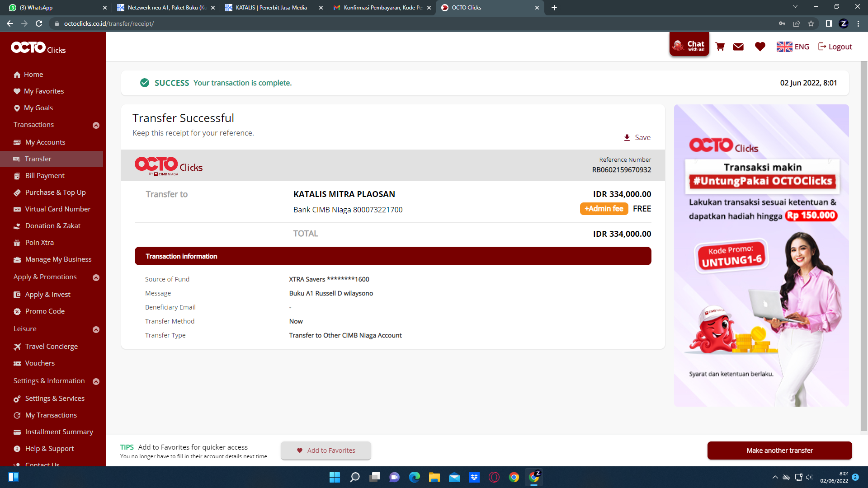Open Vouchers page

tap(34, 363)
